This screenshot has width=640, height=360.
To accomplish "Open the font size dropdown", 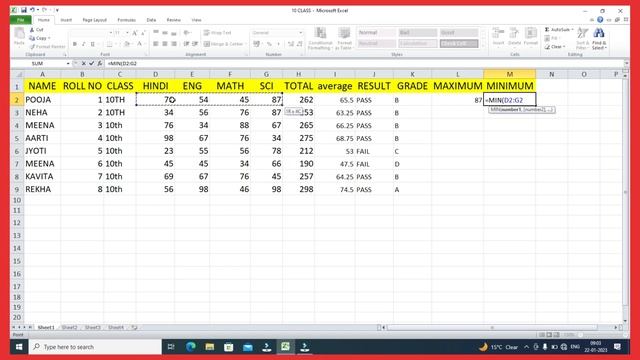I will point(127,33).
